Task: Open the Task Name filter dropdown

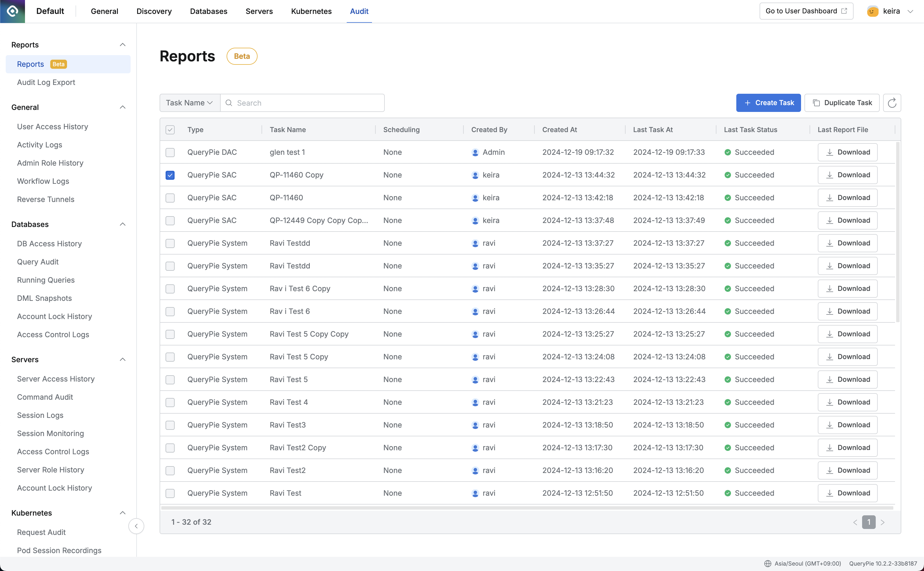Action: click(x=189, y=103)
